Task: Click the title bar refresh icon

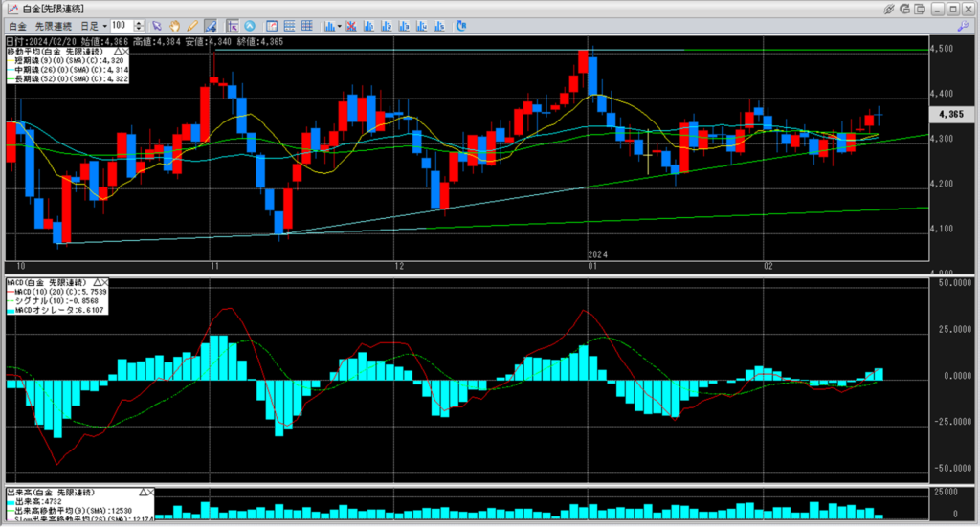Action: [905, 9]
